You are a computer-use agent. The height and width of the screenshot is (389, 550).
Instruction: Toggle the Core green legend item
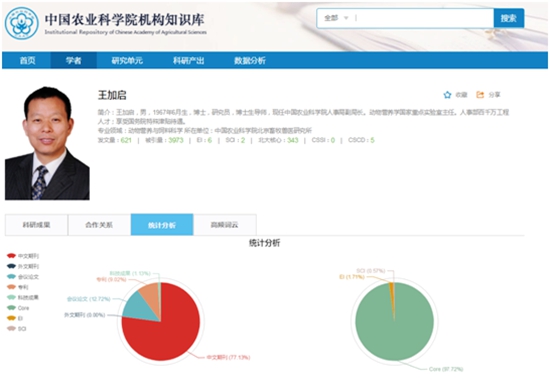pos(18,308)
